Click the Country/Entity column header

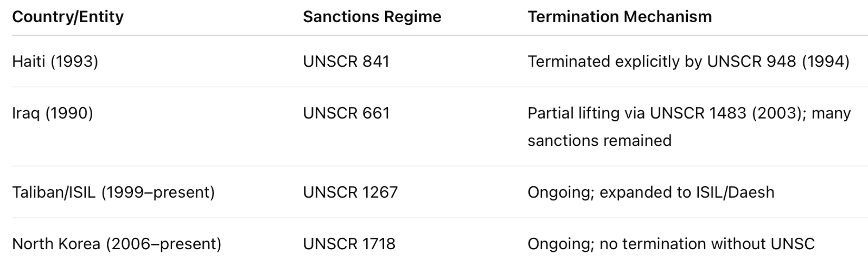(68, 17)
